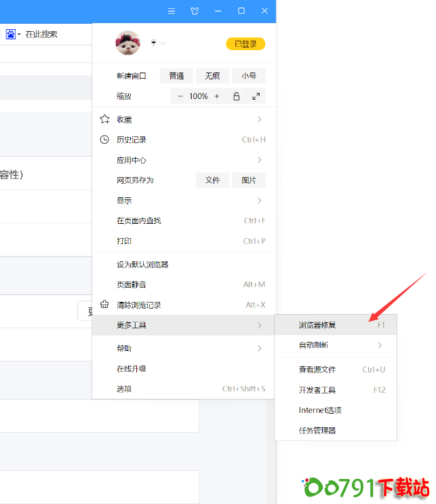Click the basket icon for 清除浏览记录
436x504 pixels.
point(104,304)
